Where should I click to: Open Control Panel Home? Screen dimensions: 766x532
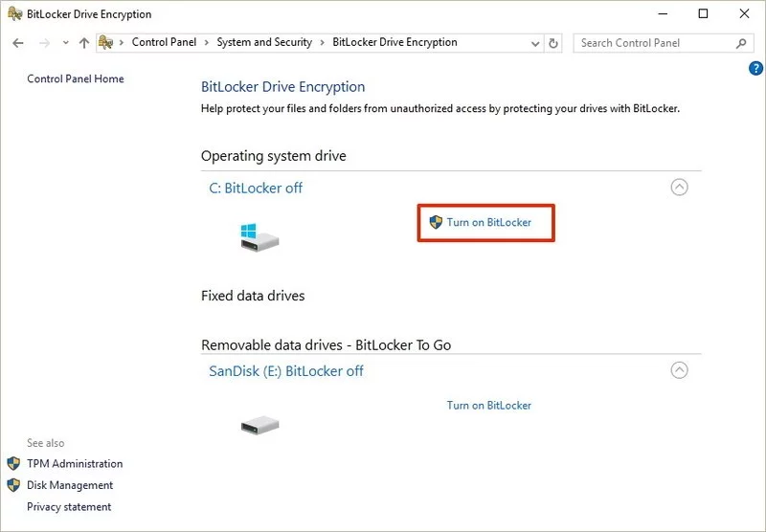coord(76,78)
